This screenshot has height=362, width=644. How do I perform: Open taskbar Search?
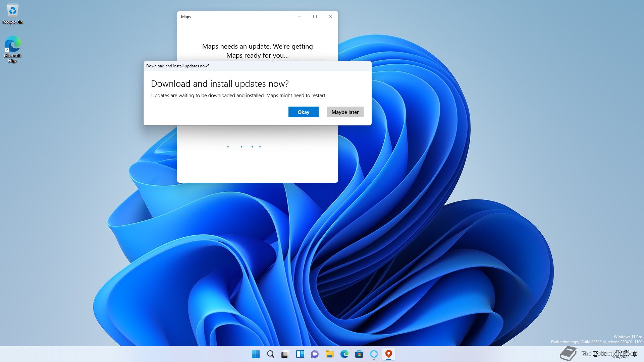(270, 354)
